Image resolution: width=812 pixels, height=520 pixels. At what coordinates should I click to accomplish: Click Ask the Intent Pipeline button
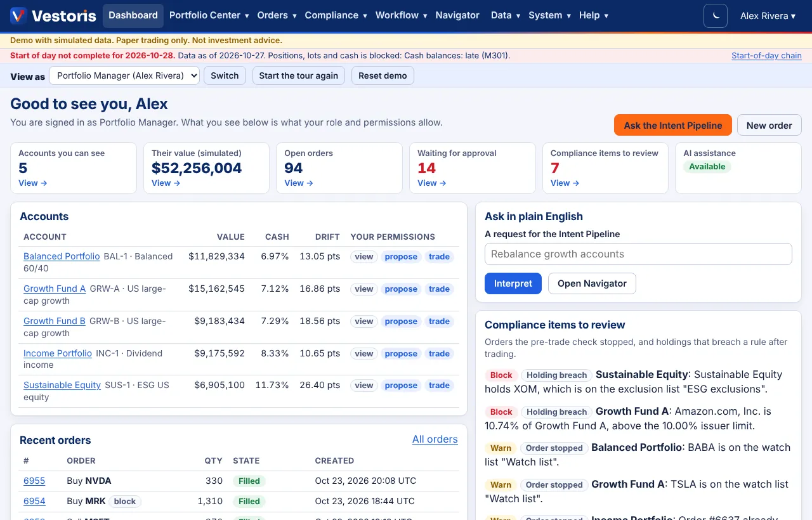(x=673, y=125)
